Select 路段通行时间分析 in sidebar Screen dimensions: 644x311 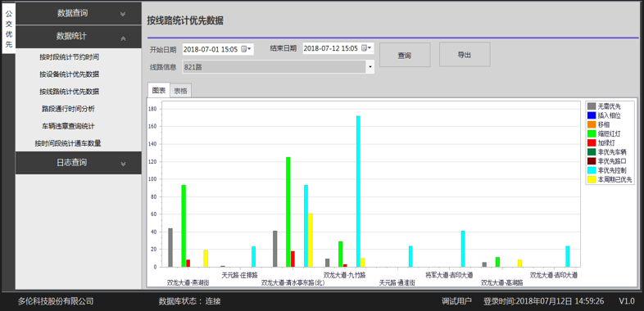(x=68, y=109)
